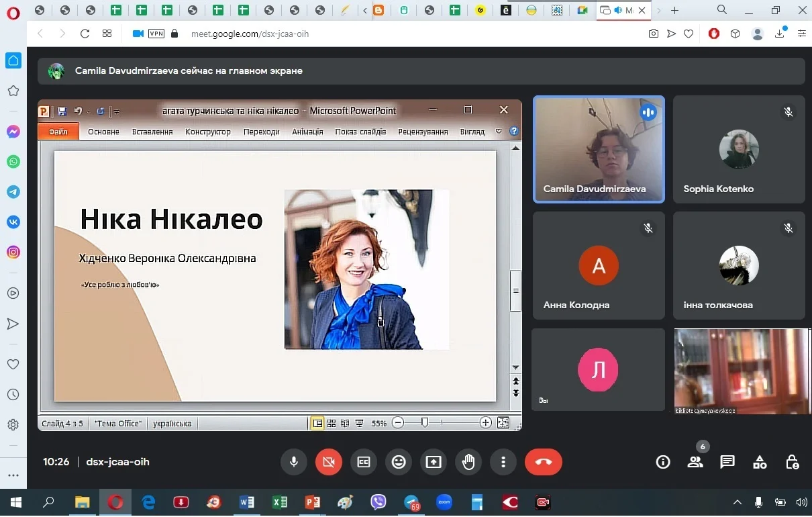The height and width of the screenshot is (517, 812).
Task: Switch to the Основне ribbon tab
Action: 103,132
